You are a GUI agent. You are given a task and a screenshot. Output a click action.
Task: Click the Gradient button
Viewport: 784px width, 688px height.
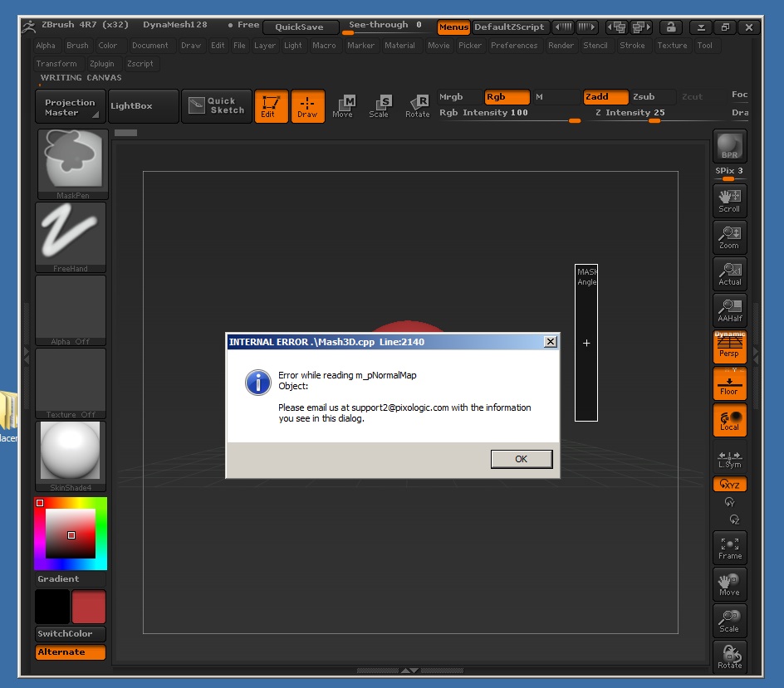(x=71, y=579)
